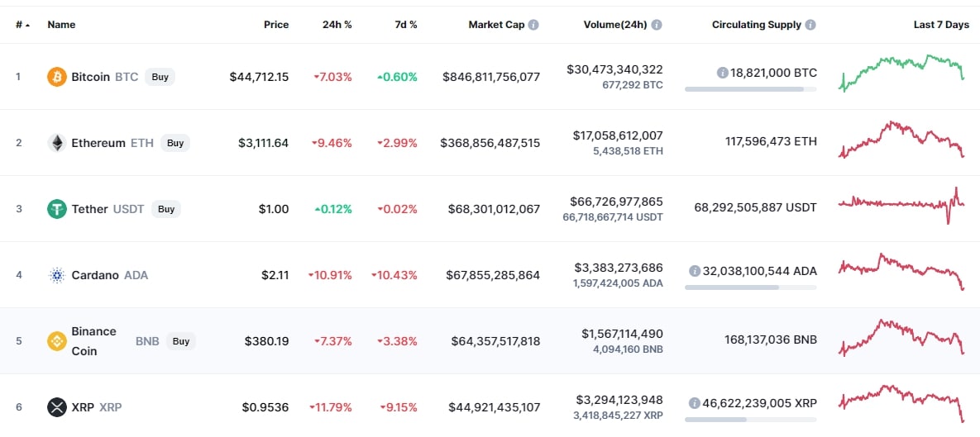Open the Binance Coin page link
This screenshot has height=437, width=980.
(93, 341)
